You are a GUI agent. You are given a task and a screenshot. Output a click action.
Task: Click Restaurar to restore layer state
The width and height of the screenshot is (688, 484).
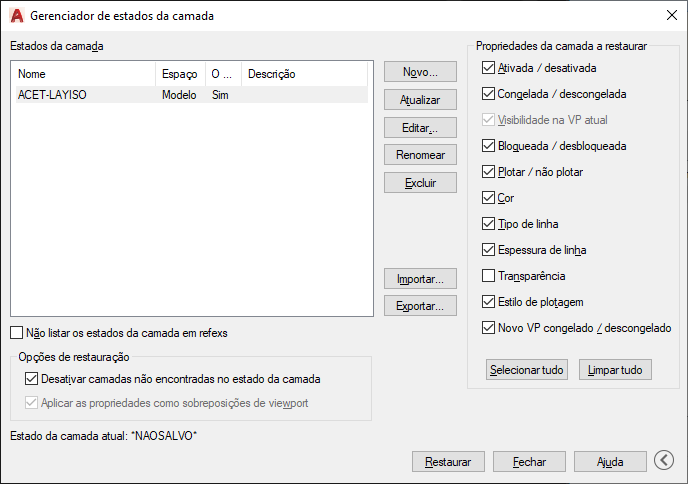tap(448, 462)
